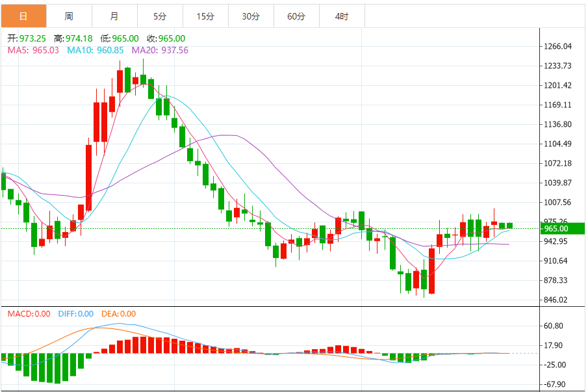588x392 pixels.
Task: Click the MACD indicator label
Action: point(29,314)
